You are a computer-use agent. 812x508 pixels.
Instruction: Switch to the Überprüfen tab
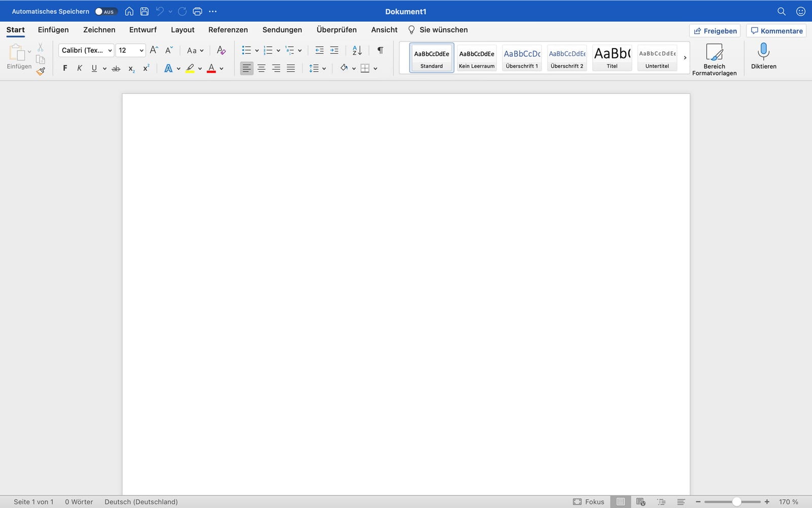(x=336, y=29)
